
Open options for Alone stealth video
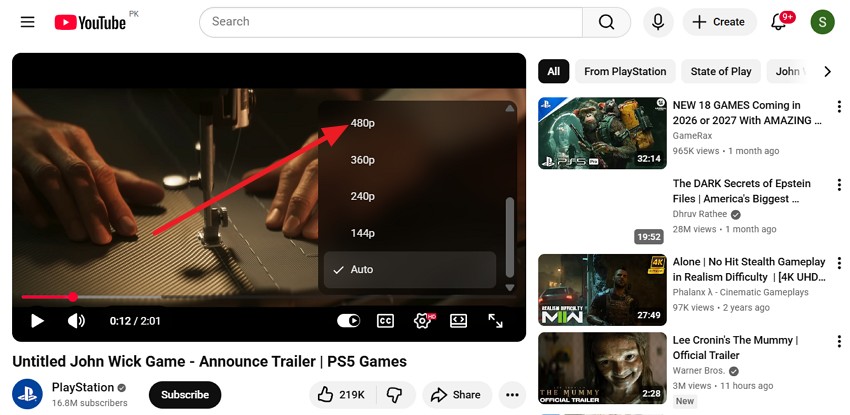[x=839, y=264]
